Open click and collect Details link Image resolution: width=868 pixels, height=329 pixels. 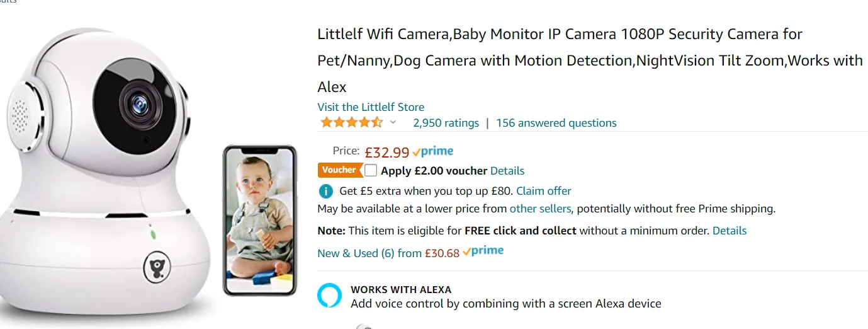point(730,231)
